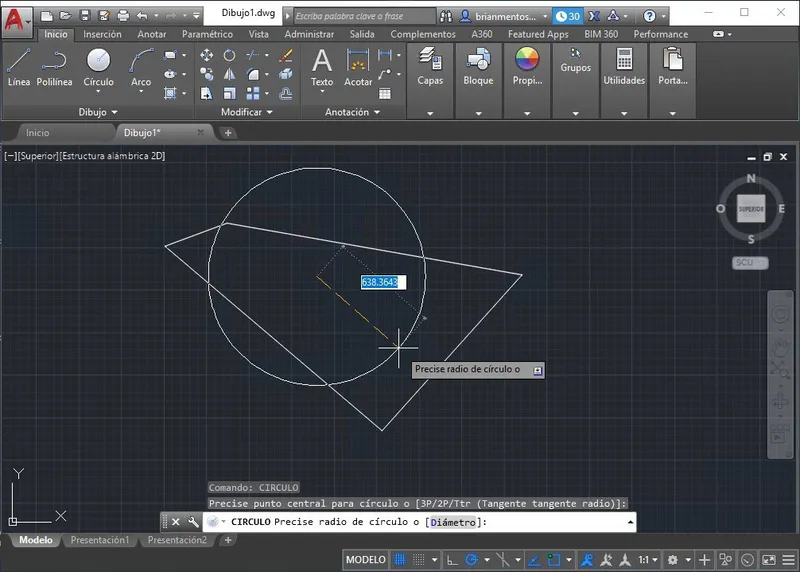The image size is (800, 572).
Task: Select the Offset (Desfase) tool
Action: pyautogui.click(x=286, y=93)
